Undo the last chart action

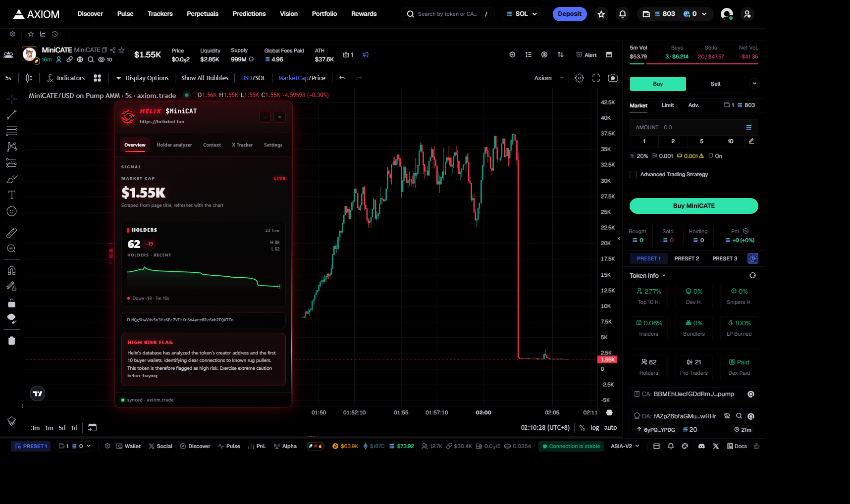342,78
